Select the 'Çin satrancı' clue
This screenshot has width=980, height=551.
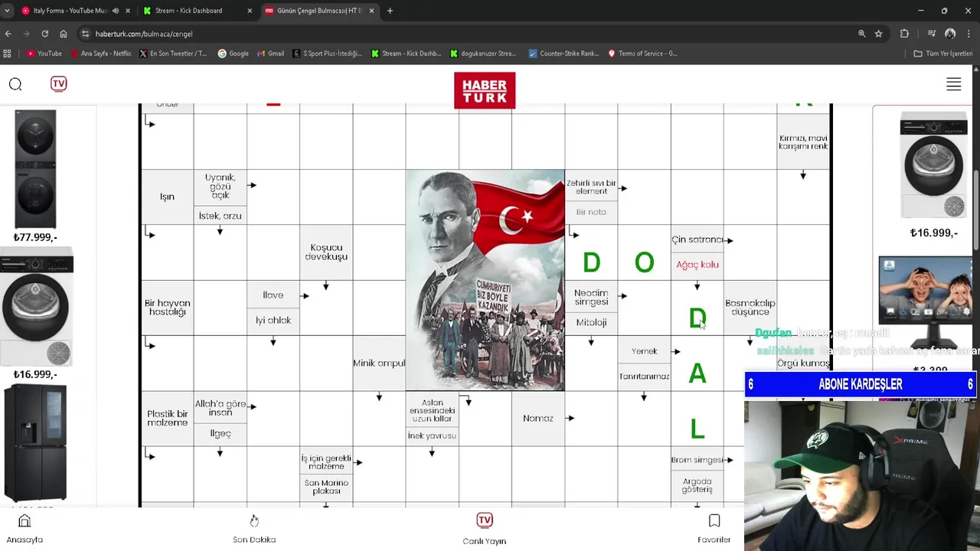[697, 240]
